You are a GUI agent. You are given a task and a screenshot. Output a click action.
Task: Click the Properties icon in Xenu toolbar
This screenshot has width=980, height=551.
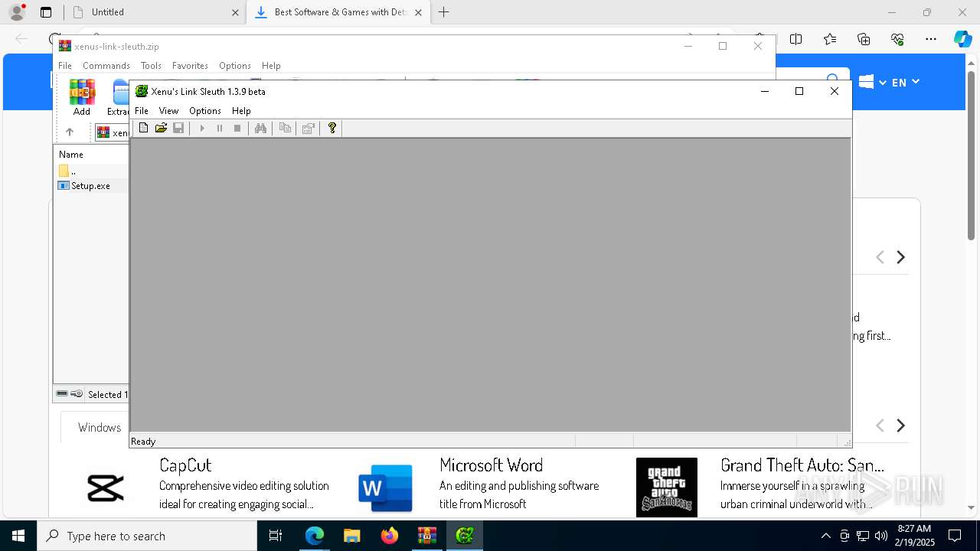pos(309,129)
